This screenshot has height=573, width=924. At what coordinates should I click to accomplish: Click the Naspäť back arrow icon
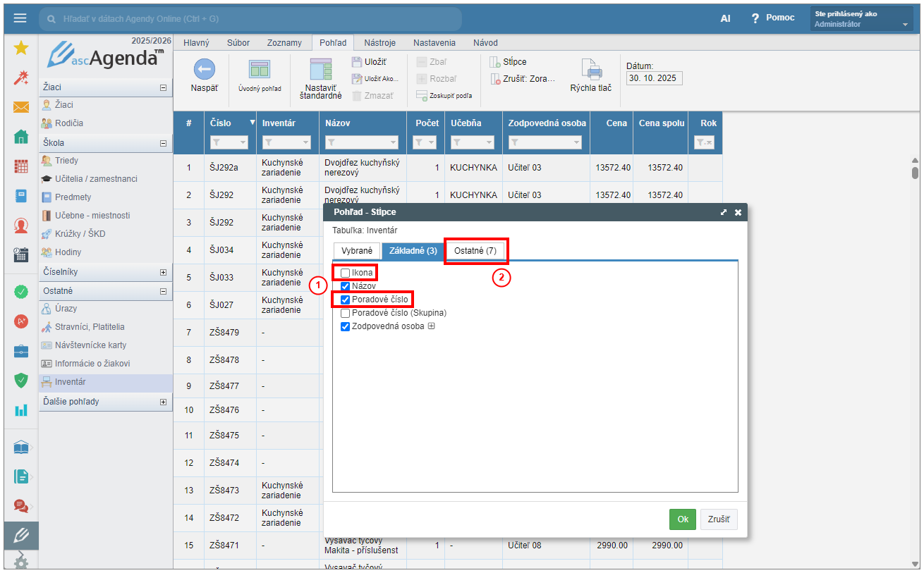204,70
